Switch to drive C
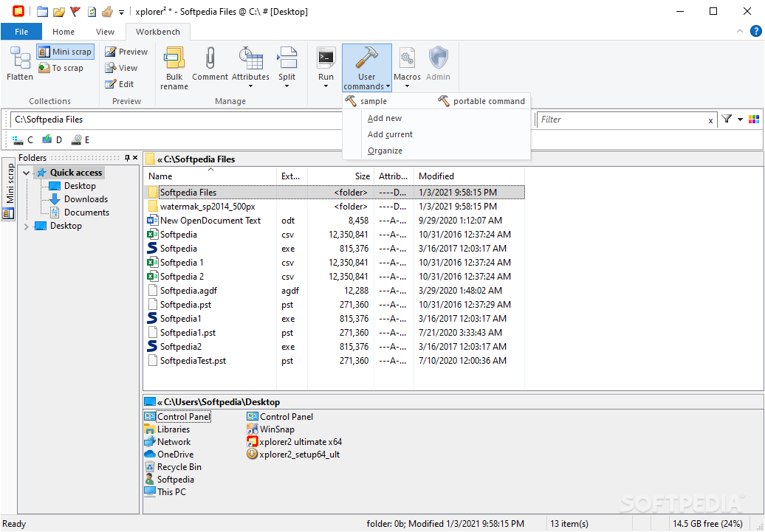The width and height of the screenshot is (765, 532). pyautogui.click(x=23, y=140)
